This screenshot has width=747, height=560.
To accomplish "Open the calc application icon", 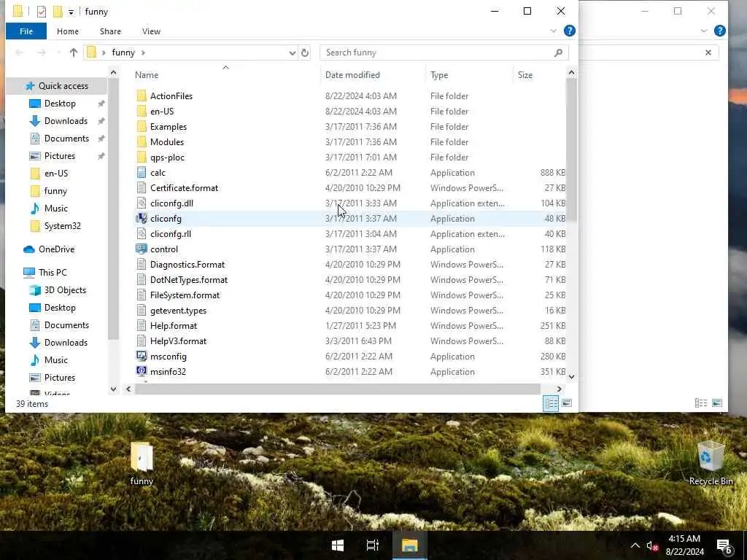I will 142,172.
